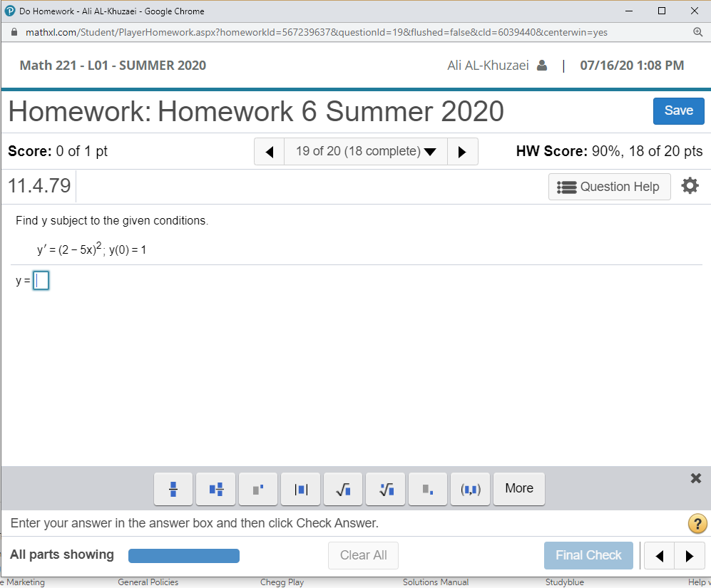Close the math palette toolbar
This screenshot has height=588, width=711.
pos(695,478)
